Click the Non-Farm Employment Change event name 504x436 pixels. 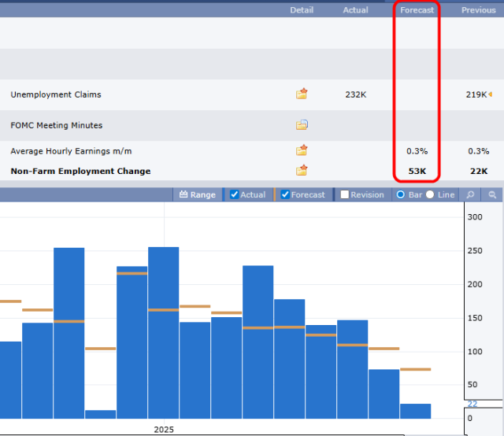click(80, 171)
